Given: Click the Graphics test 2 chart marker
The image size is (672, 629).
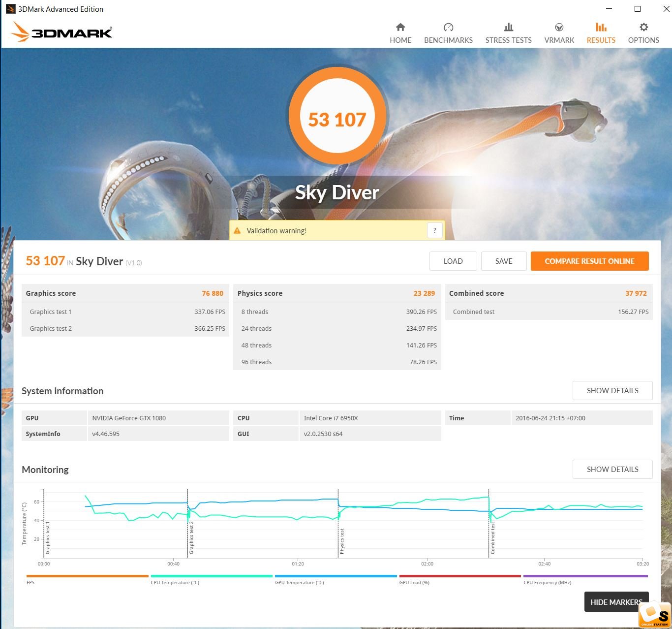Looking at the screenshot, I should point(191,537).
